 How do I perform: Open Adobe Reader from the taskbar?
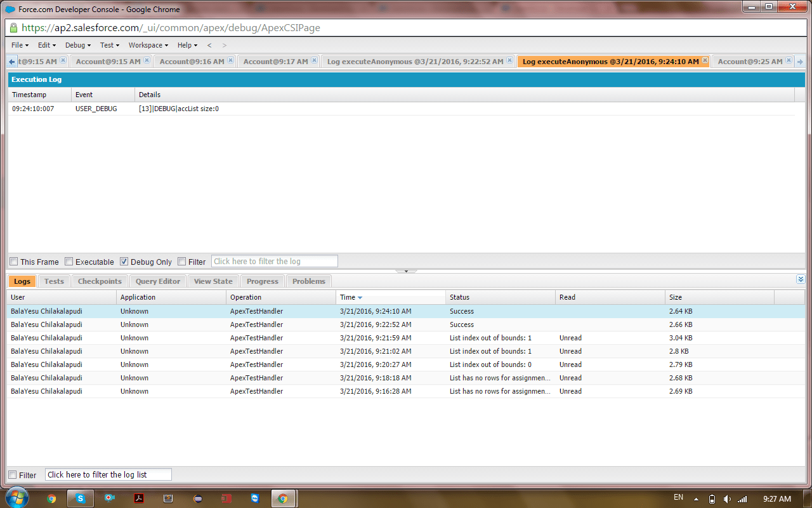point(139,498)
